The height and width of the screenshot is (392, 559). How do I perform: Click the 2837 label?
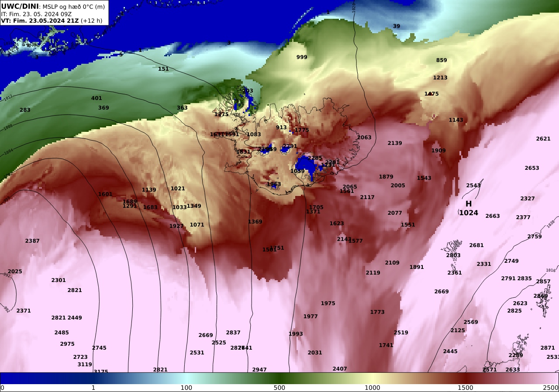(x=233, y=333)
